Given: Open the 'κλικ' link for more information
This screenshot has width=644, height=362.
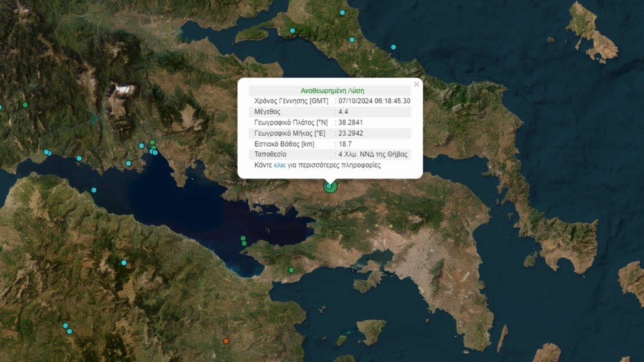Looking at the screenshot, I should (280, 165).
